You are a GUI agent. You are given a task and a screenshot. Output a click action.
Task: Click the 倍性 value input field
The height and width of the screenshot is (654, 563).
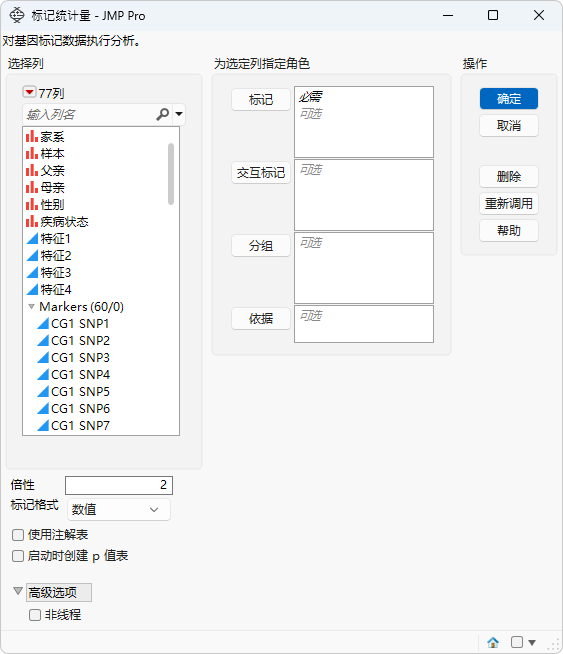(x=119, y=485)
